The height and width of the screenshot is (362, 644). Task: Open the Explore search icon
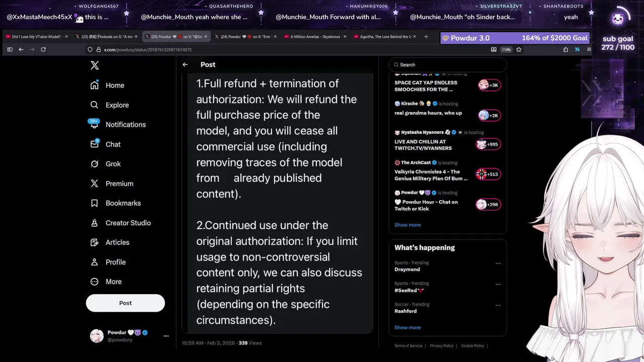coord(95,105)
